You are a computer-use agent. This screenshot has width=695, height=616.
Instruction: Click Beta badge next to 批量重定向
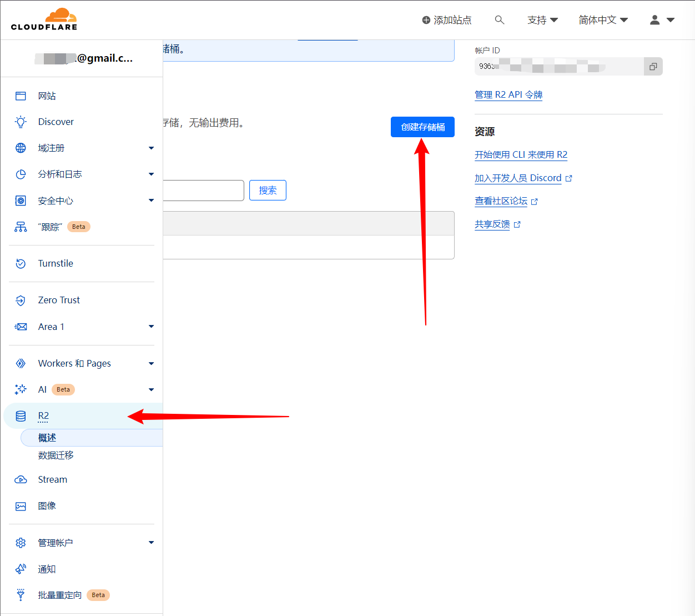[x=98, y=595]
